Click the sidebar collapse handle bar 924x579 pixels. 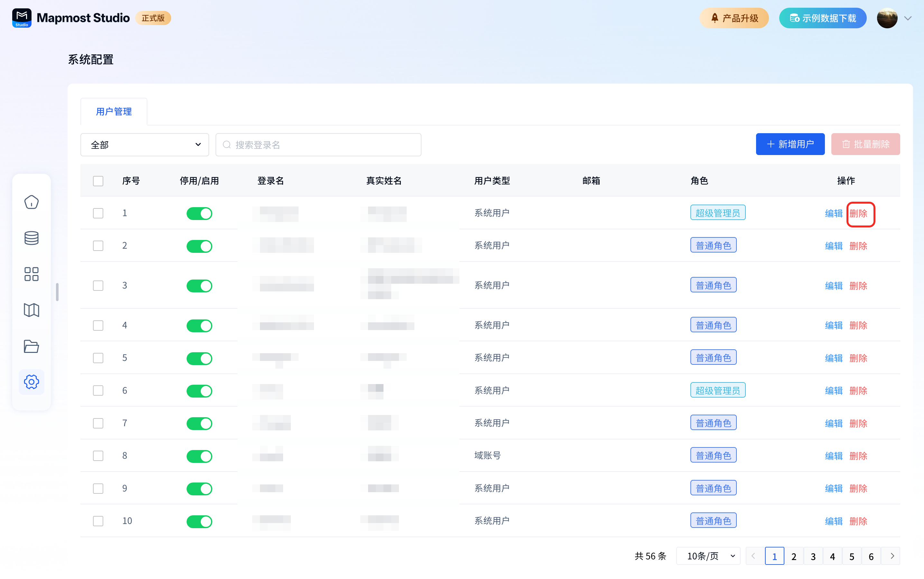click(x=57, y=292)
